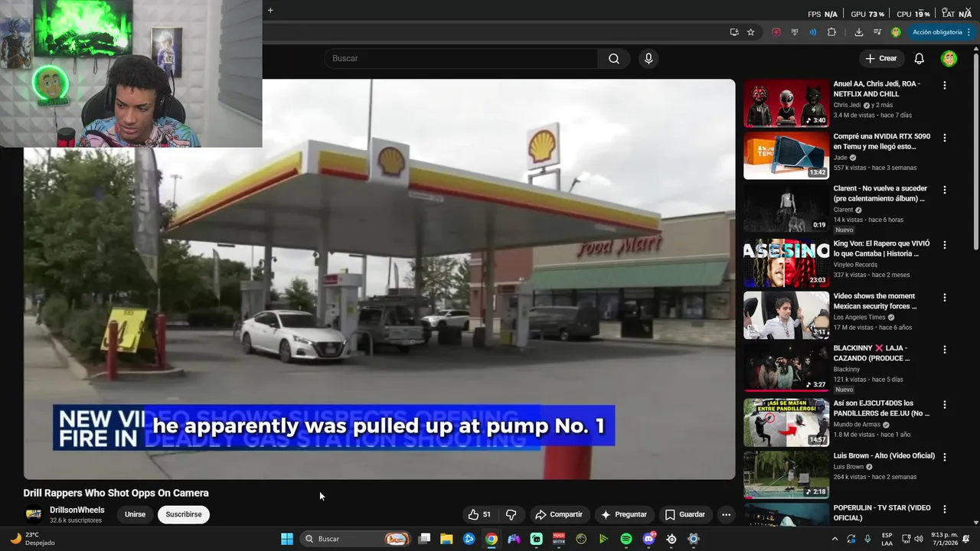Open options menu for Clarent video
980x551 pixels.
(x=945, y=190)
